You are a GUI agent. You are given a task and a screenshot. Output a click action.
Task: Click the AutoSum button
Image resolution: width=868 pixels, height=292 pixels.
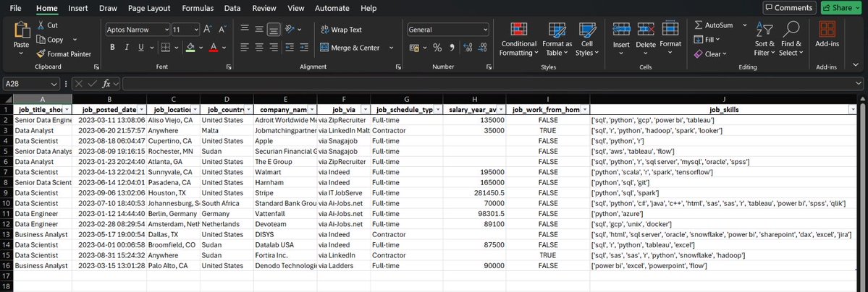coord(715,25)
